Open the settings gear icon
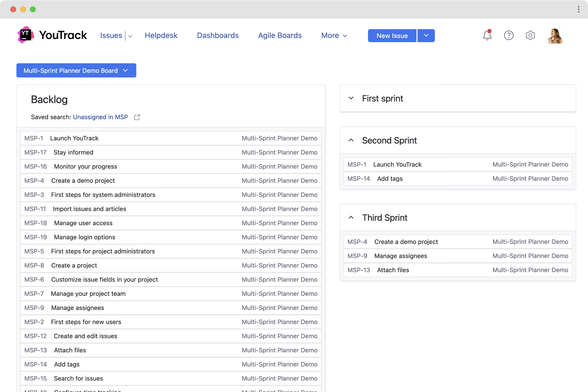Image resolution: width=588 pixels, height=392 pixels. 530,35
